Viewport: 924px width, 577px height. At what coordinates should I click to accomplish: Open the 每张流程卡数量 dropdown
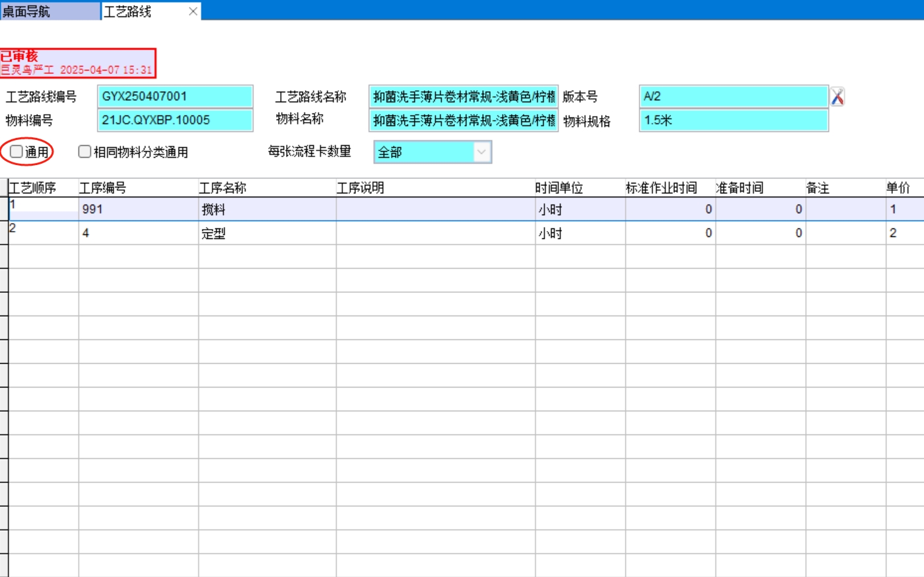point(481,153)
